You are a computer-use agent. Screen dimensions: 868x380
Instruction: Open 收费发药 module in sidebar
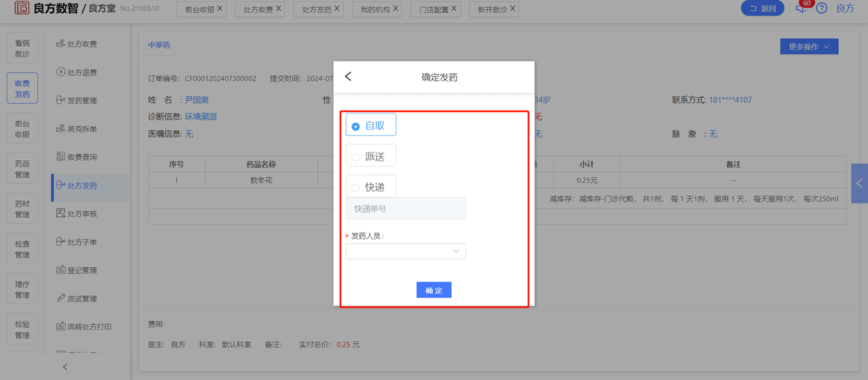(x=22, y=88)
